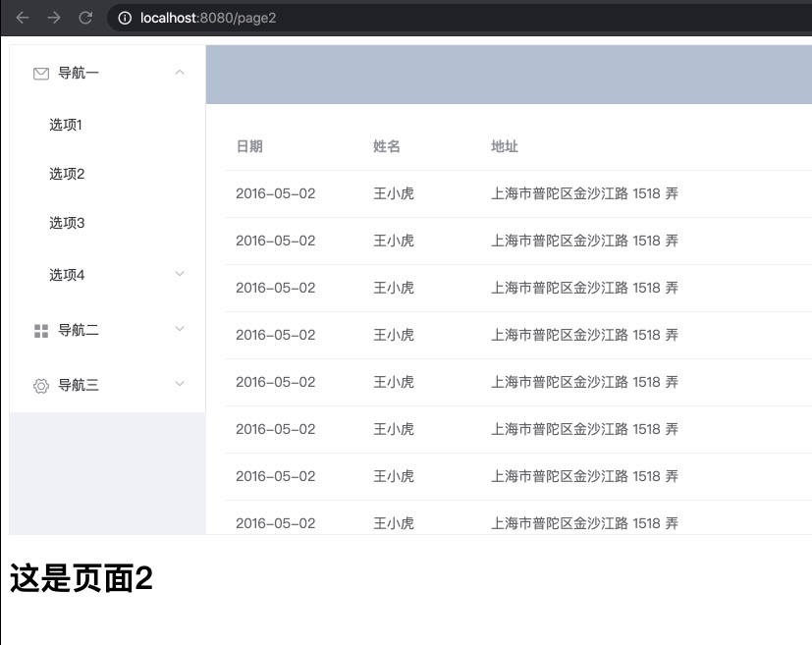Click the browser back arrow
812x645 pixels.
(x=23, y=18)
